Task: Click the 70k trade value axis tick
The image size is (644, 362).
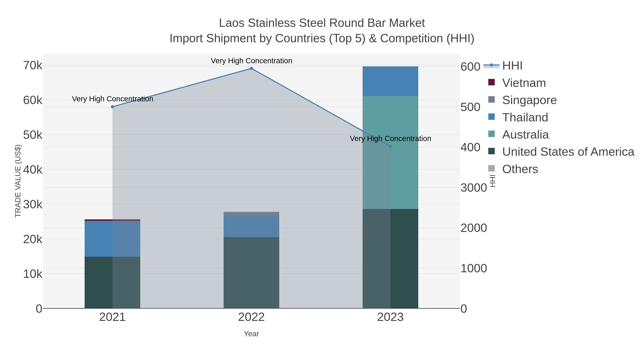Action: [33, 65]
